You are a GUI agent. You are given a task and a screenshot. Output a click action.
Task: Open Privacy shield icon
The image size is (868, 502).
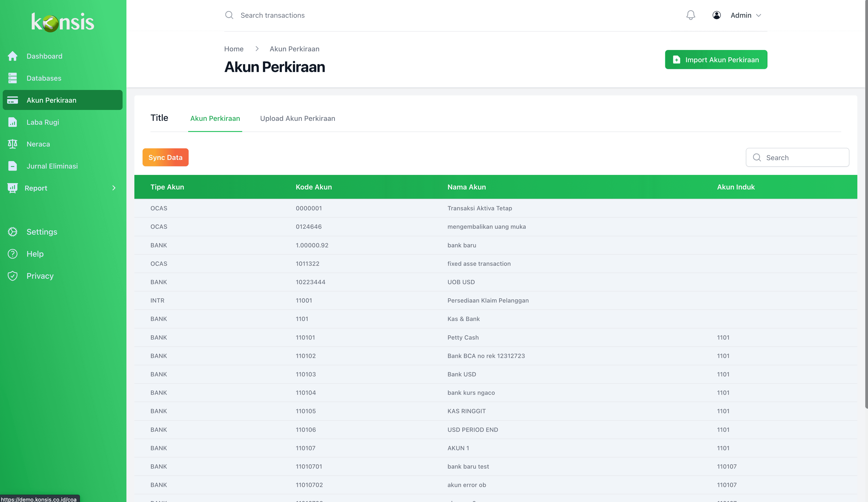(13, 276)
